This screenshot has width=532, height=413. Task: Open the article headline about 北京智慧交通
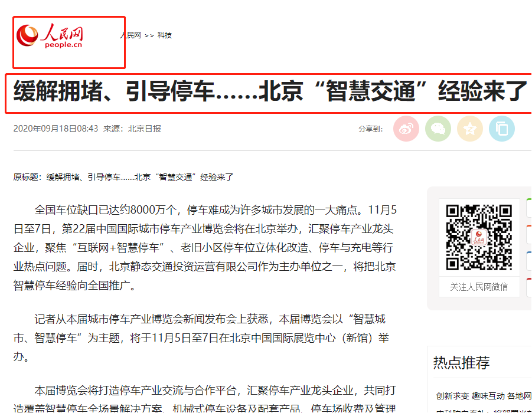tap(266, 91)
